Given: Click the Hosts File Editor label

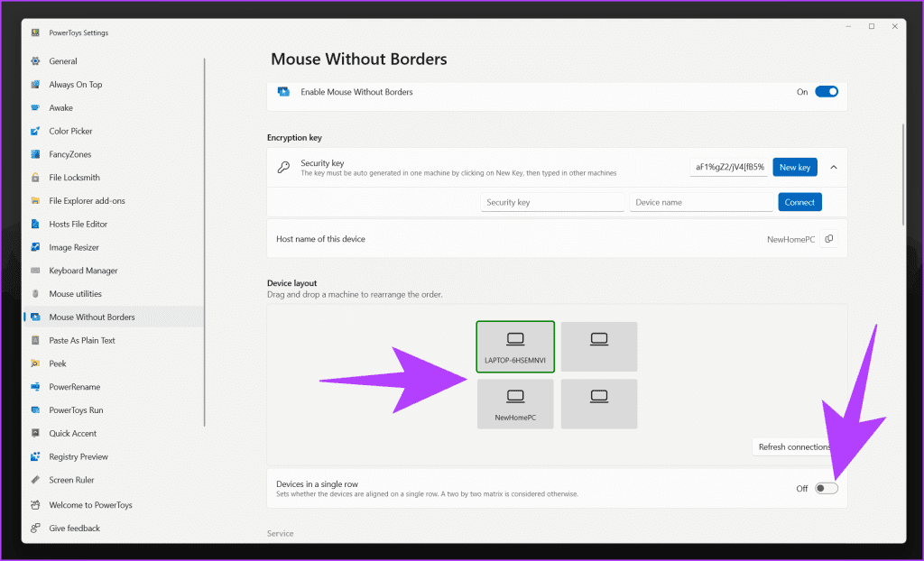Looking at the screenshot, I should click(x=79, y=224).
